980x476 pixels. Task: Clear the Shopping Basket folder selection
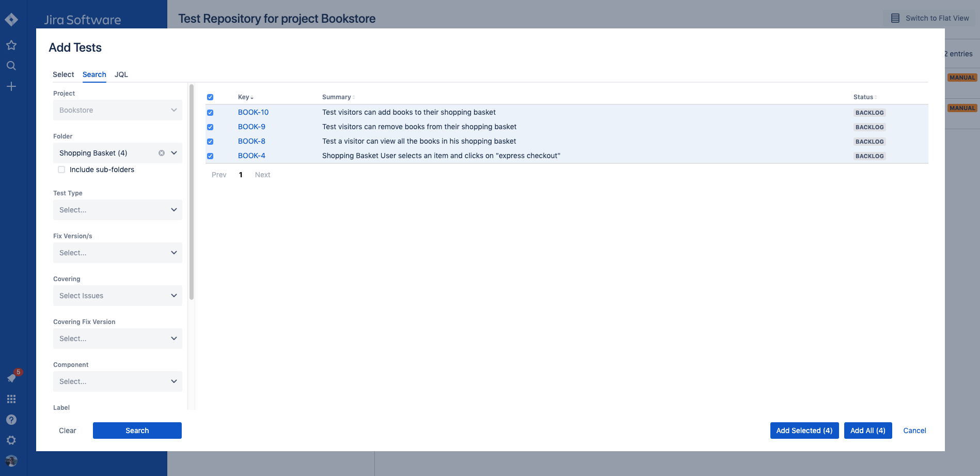(162, 153)
